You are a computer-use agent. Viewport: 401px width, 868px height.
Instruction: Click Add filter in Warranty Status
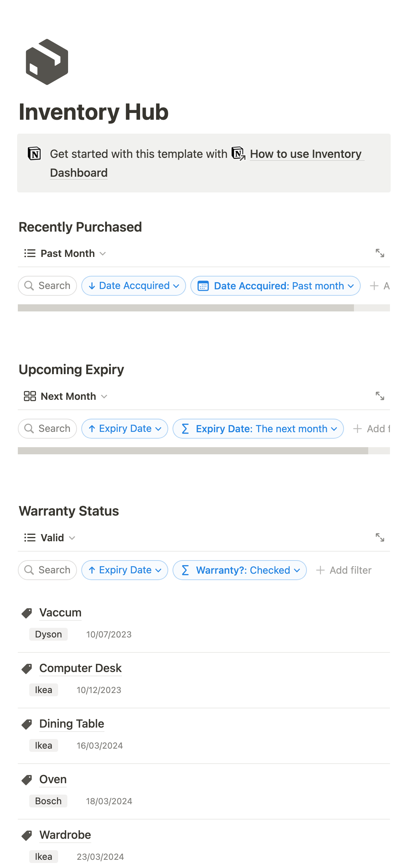click(x=344, y=570)
